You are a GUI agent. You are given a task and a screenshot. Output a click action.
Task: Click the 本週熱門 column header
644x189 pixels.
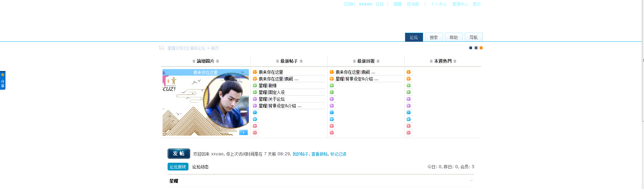(x=443, y=61)
